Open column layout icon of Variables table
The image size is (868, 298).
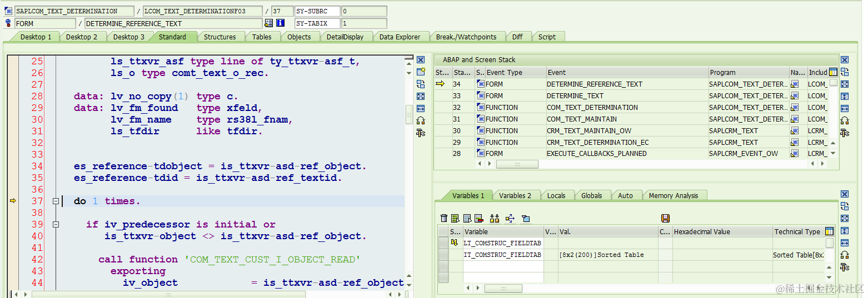830,231
